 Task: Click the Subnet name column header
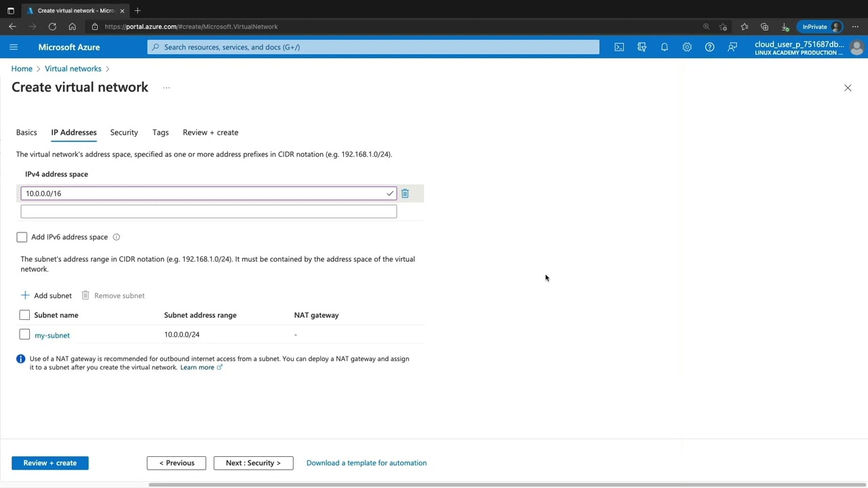(x=56, y=315)
